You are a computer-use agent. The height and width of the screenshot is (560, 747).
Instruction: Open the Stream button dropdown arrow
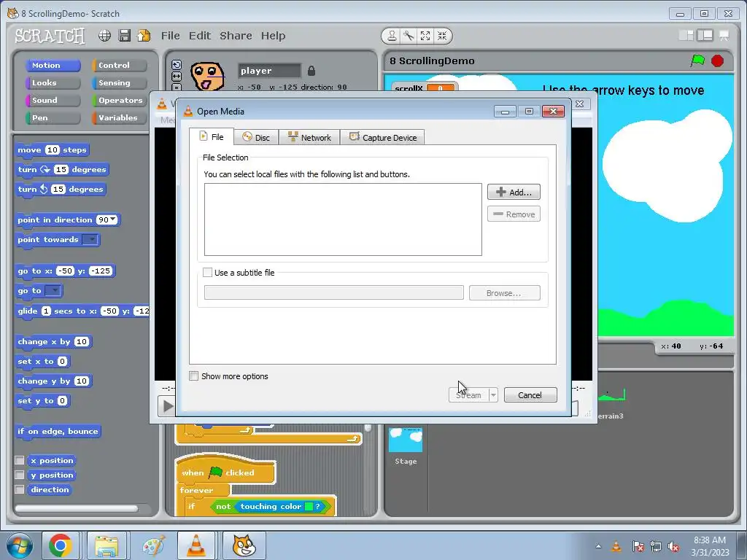pos(494,394)
